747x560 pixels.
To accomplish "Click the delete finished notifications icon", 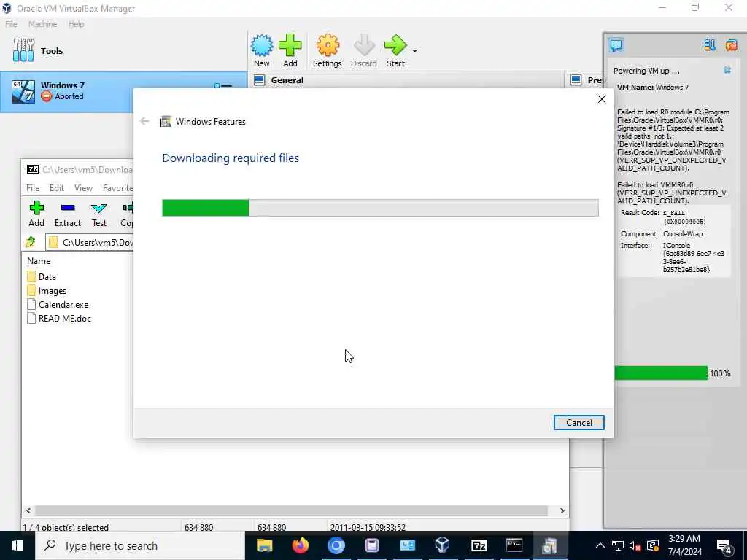I will click(x=731, y=45).
